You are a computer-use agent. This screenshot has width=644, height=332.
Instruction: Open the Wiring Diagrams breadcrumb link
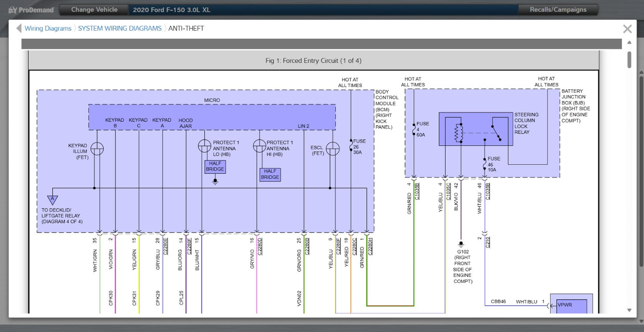[48, 29]
